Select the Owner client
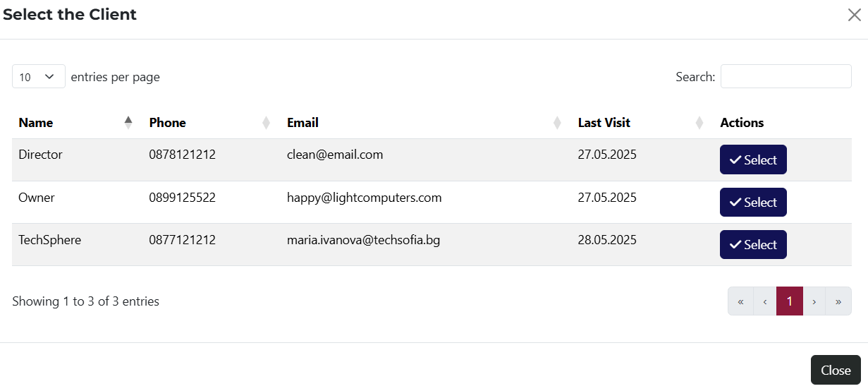This screenshot has width=868, height=391. click(x=752, y=203)
